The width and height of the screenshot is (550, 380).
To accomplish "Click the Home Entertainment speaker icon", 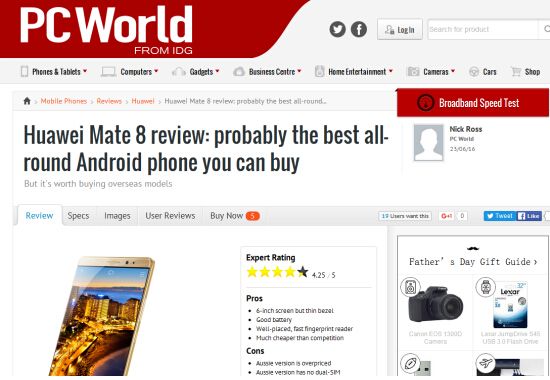I will point(320,72).
